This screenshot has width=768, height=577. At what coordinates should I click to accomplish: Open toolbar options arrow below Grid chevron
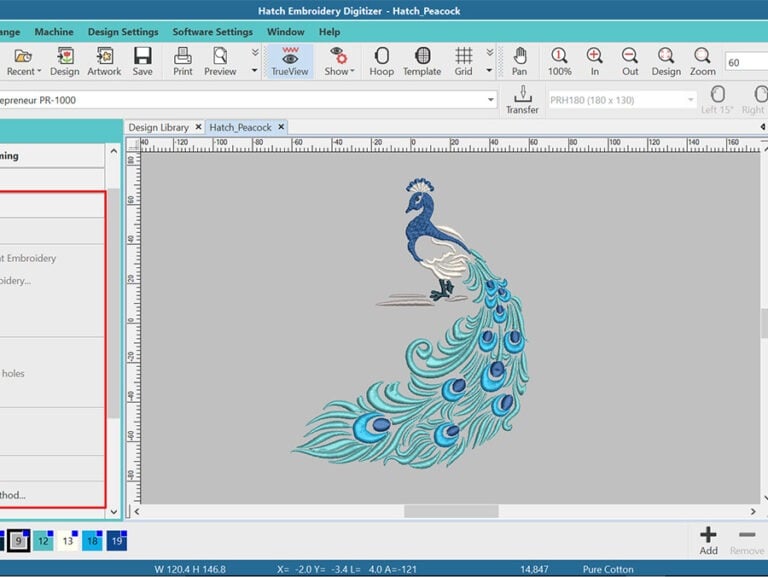489,71
